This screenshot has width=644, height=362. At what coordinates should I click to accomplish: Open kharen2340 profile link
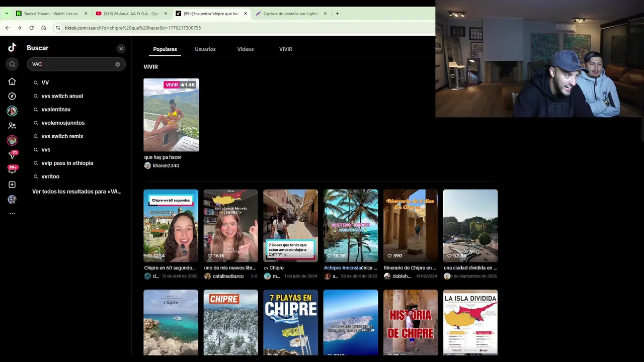pos(166,165)
